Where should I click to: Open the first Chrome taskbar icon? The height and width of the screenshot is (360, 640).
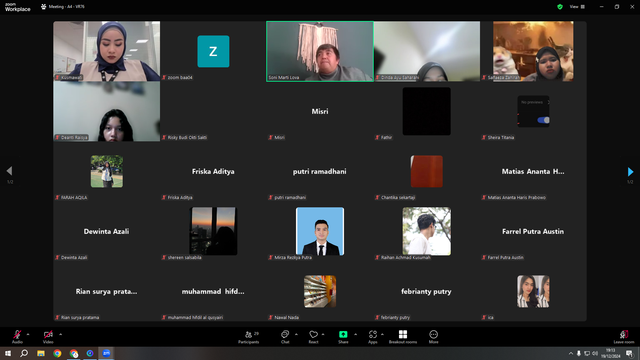click(x=57, y=353)
